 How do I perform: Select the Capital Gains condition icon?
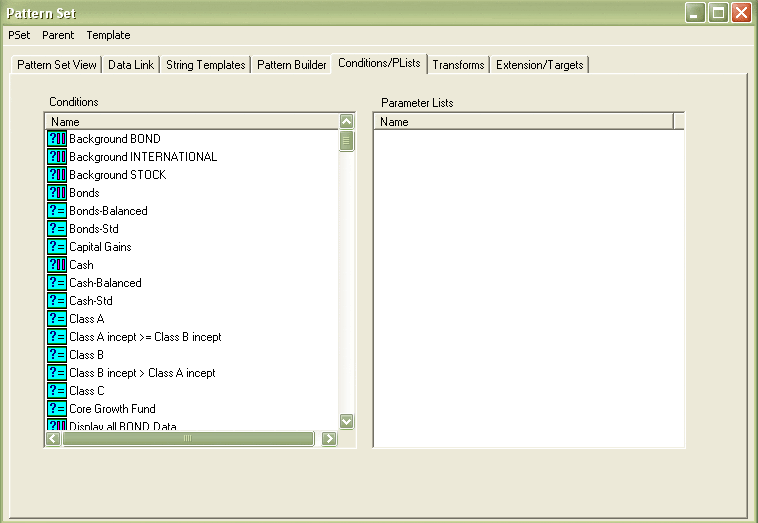57,247
